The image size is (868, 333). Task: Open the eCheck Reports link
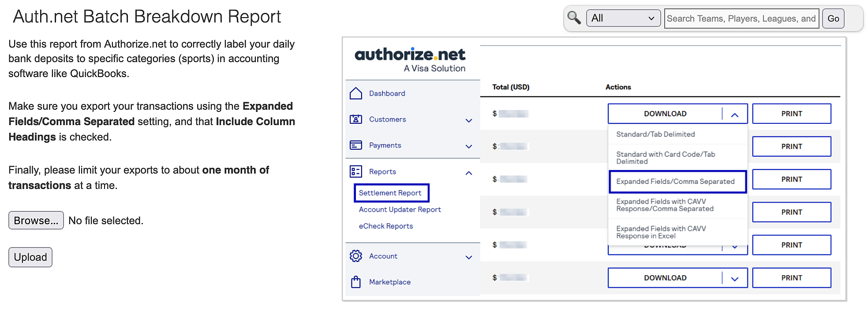point(386,226)
